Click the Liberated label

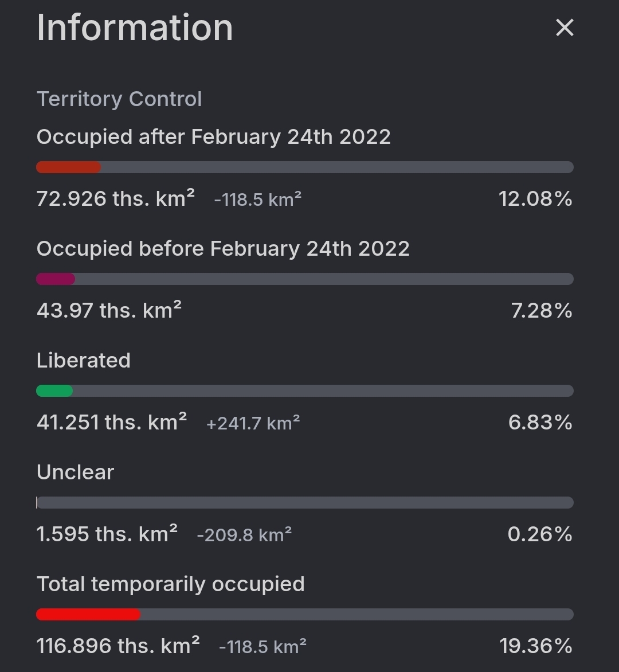tap(84, 361)
